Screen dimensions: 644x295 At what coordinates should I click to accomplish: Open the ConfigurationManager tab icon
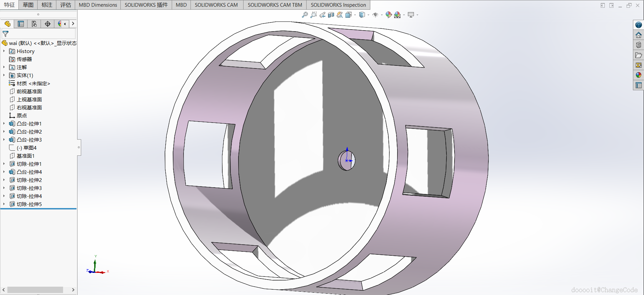click(x=34, y=24)
